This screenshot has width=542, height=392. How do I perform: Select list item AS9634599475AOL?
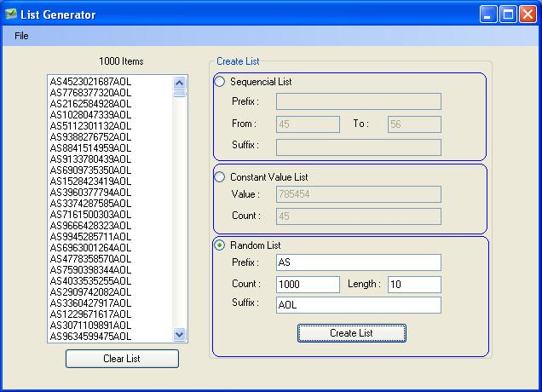pyautogui.click(x=90, y=336)
